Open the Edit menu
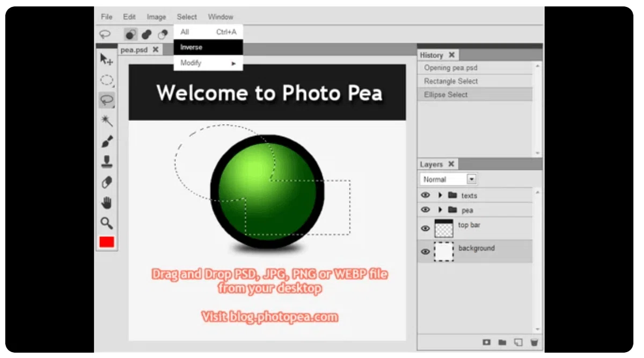Image resolution: width=644 pixels, height=358 pixels. pyautogui.click(x=129, y=17)
